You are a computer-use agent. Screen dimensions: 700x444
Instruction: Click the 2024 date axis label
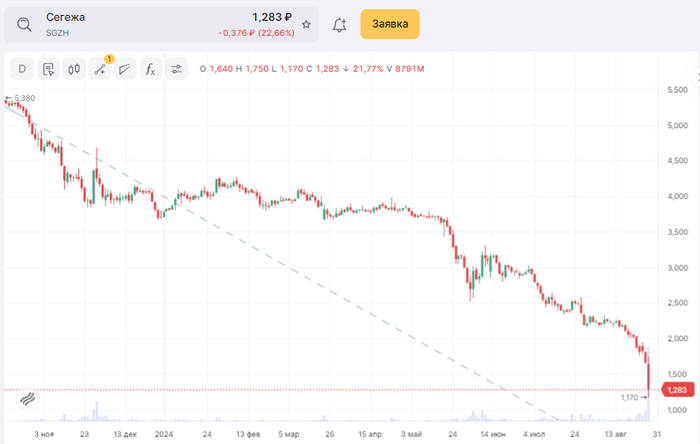click(165, 435)
